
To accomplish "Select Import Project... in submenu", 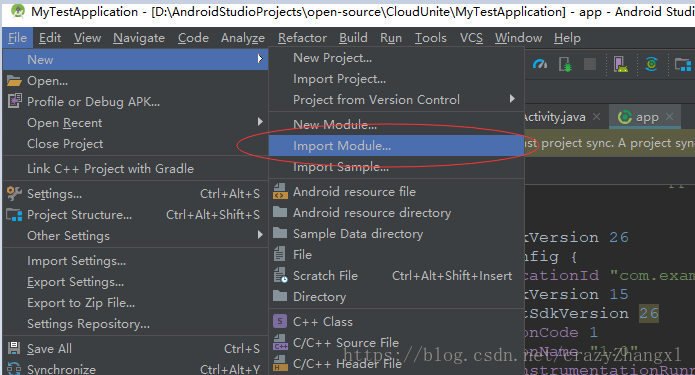I will pyautogui.click(x=340, y=79).
